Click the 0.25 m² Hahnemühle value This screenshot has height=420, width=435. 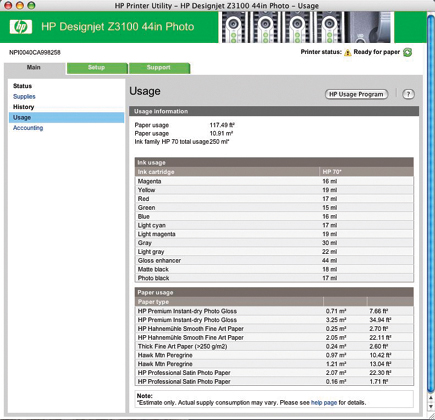[x=336, y=329]
